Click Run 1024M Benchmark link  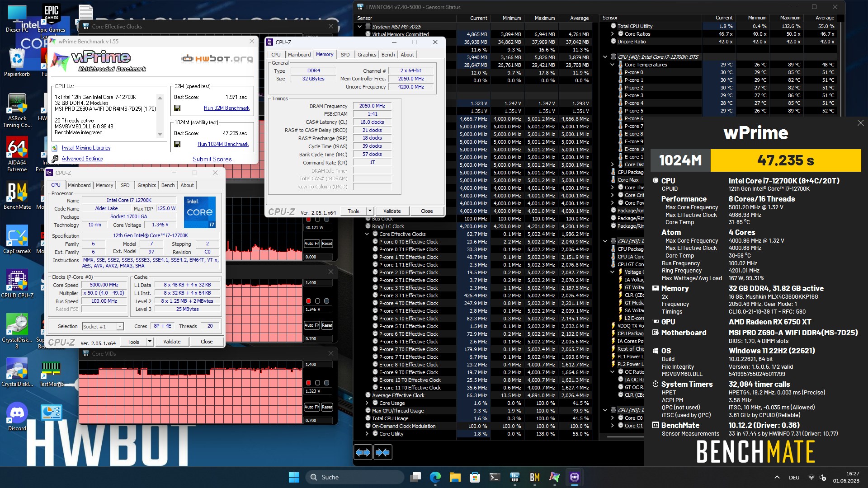pos(223,144)
